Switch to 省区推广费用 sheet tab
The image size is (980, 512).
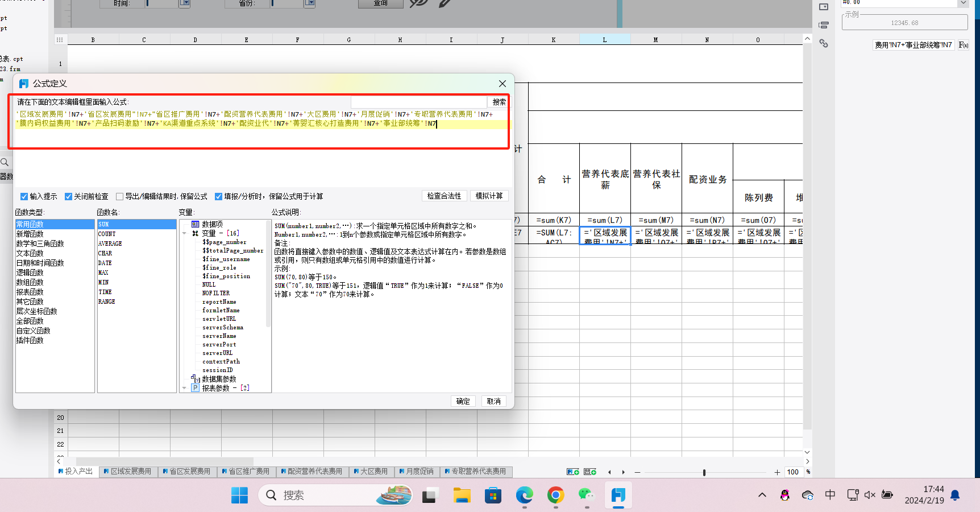[x=246, y=472]
